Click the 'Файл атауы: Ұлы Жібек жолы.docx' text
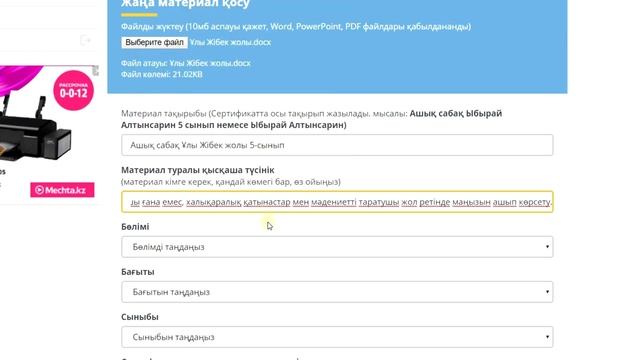The height and width of the screenshot is (360, 640). 186,63
